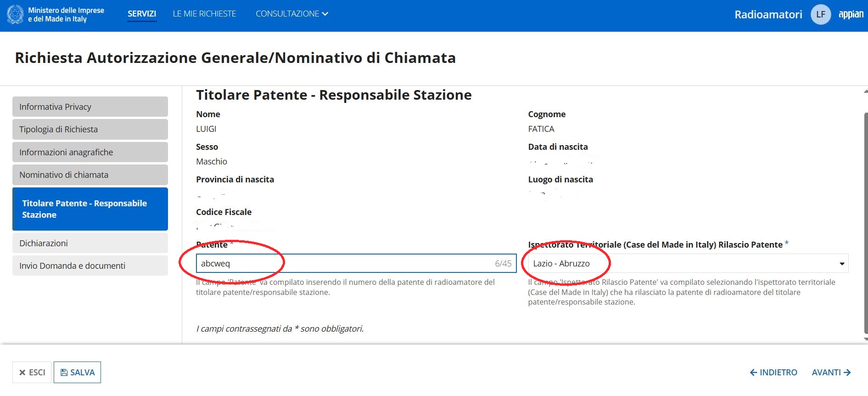Open the LF user avatar menu
Image resolution: width=868 pixels, height=396 pixels.
coord(821,14)
